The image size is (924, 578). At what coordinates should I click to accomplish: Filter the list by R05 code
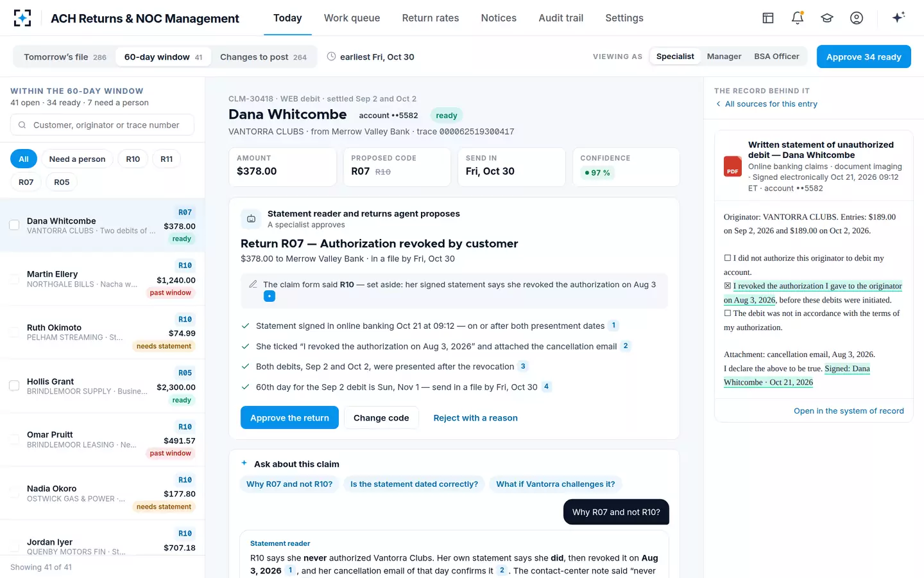click(62, 182)
